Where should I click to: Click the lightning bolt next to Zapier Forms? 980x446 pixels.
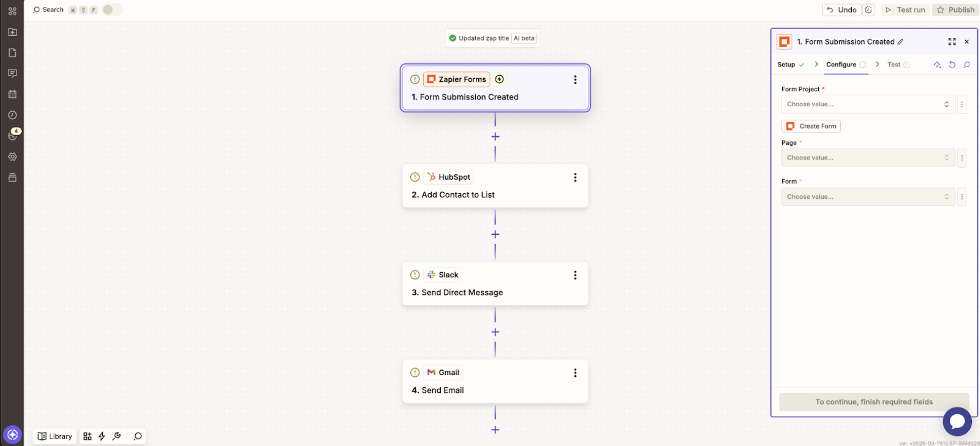coord(499,79)
